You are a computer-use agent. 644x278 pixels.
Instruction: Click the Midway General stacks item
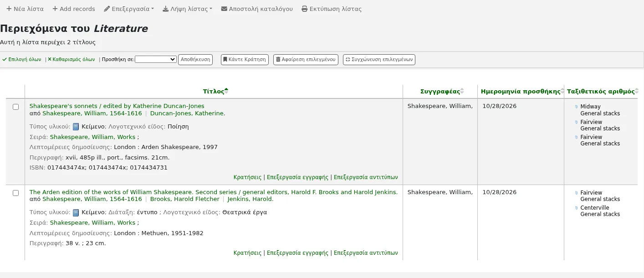pos(600,110)
